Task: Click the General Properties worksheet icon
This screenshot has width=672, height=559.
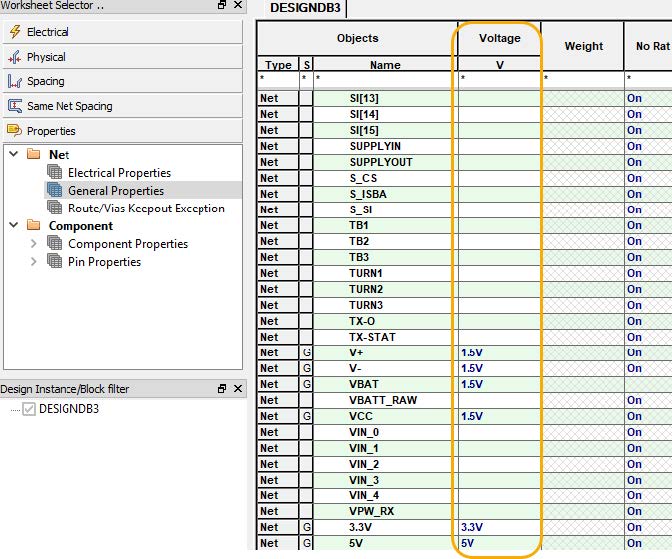Action: tap(54, 190)
